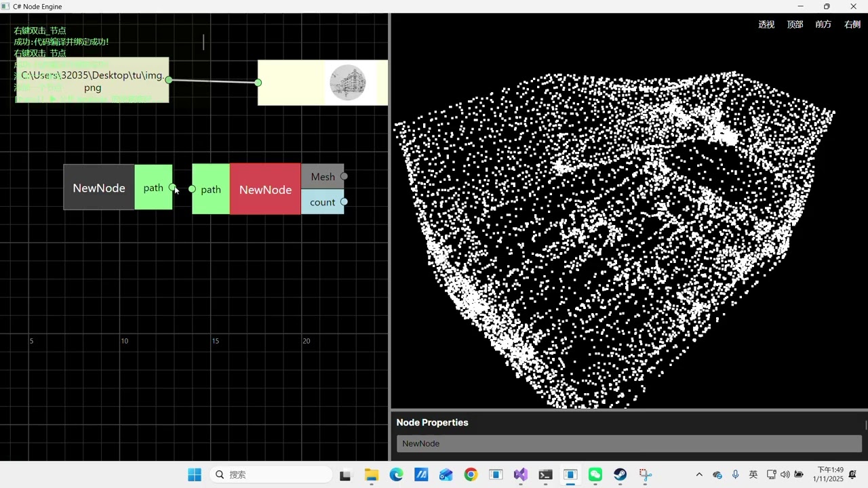The image size is (868, 488).
Task: Close the C# Node Engine window
Action: click(853, 6)
